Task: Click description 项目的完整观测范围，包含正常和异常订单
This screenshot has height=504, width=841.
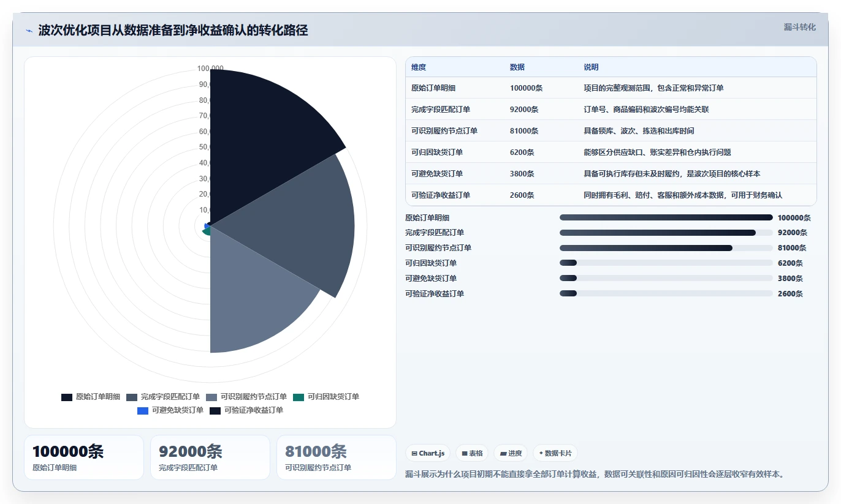Action: click(653, 88)
